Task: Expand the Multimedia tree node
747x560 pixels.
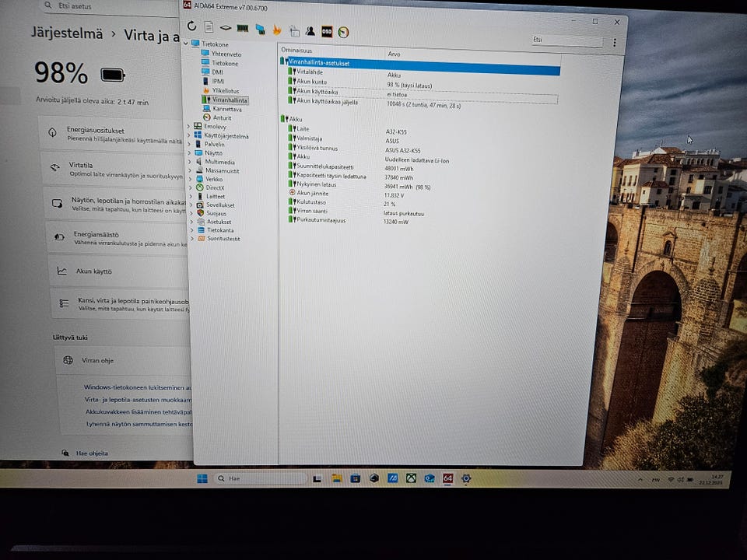Action: point(190,162)
